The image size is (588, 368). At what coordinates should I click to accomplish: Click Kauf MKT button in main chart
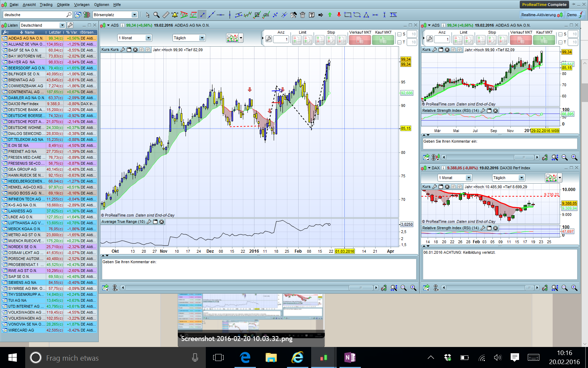pos(383,40)
